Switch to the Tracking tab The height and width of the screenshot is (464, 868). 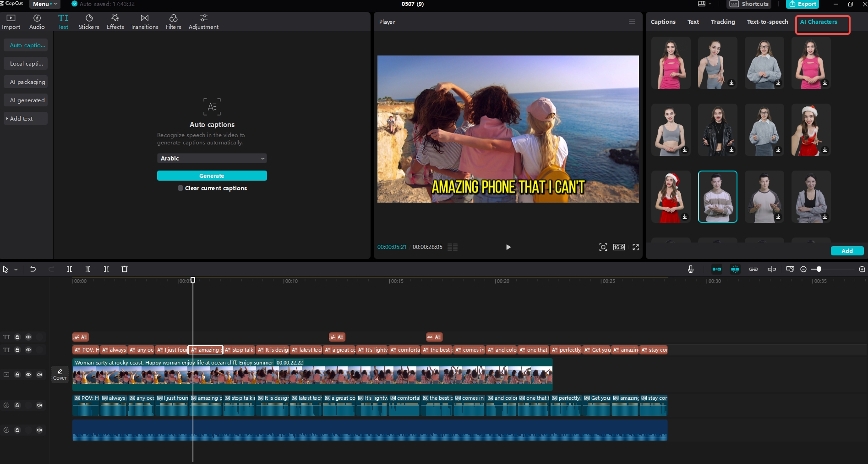point(722,22)
